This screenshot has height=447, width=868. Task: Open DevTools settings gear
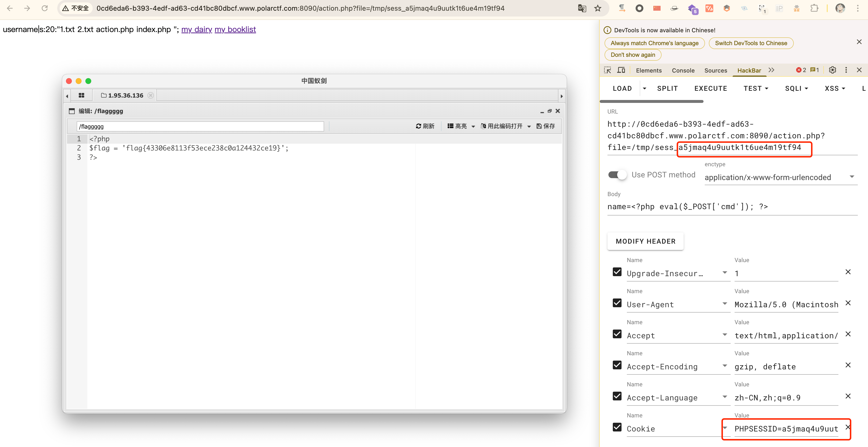[x=832, y=70]
